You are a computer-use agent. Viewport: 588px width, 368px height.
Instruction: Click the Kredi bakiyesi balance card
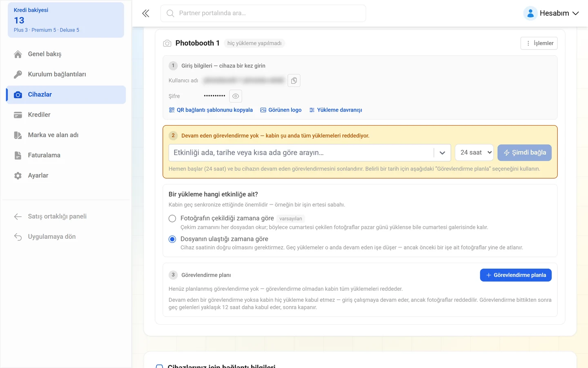click(x=66, y=20)
